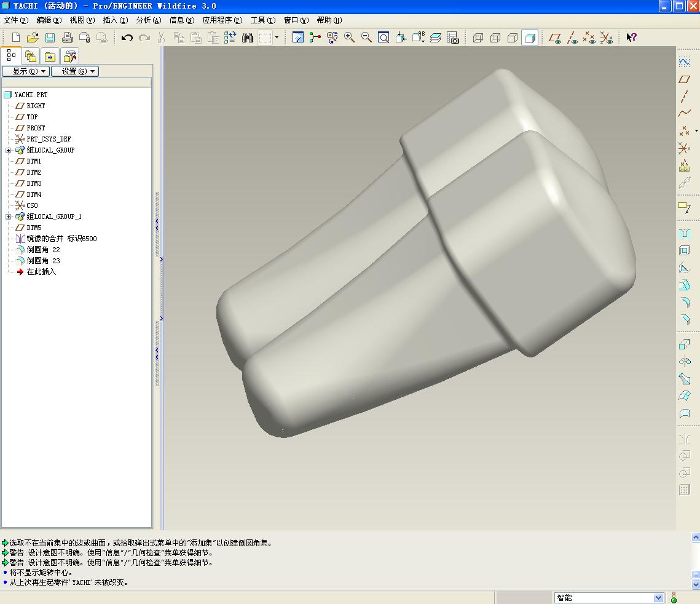Expand the 组LOCAL_GROUP node
This screenshot has height=604, width=700.
[x=8, y=150]
